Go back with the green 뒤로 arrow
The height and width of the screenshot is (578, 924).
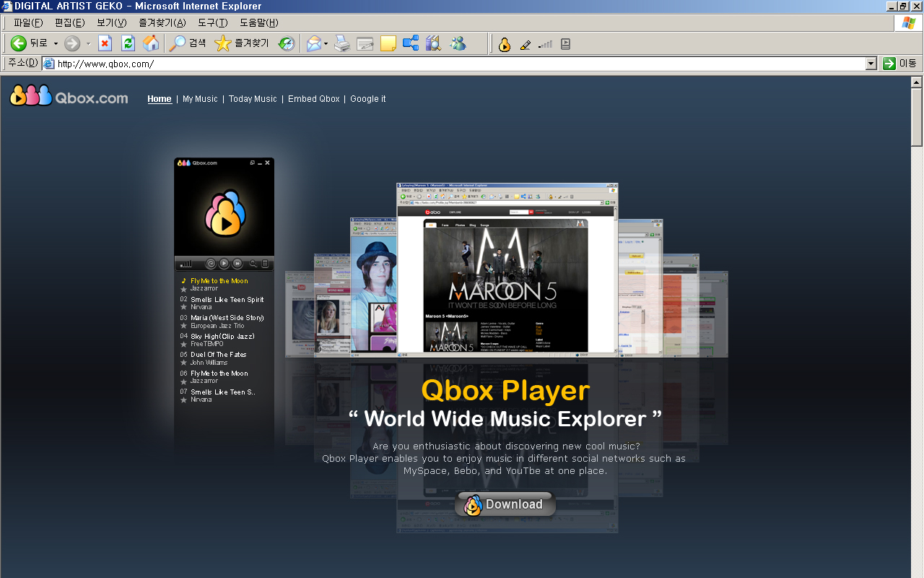[x=29, y=43]
